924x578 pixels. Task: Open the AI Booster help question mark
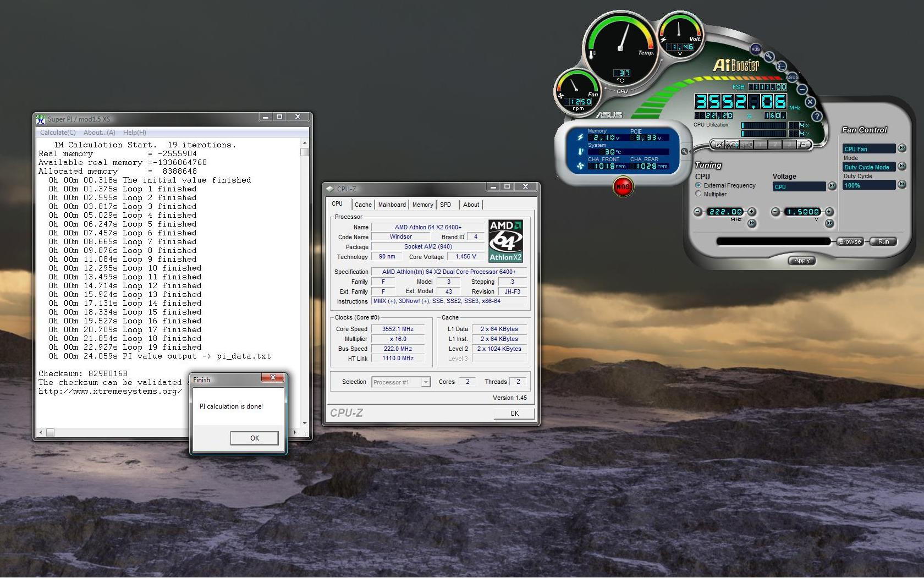pos(817,116)
